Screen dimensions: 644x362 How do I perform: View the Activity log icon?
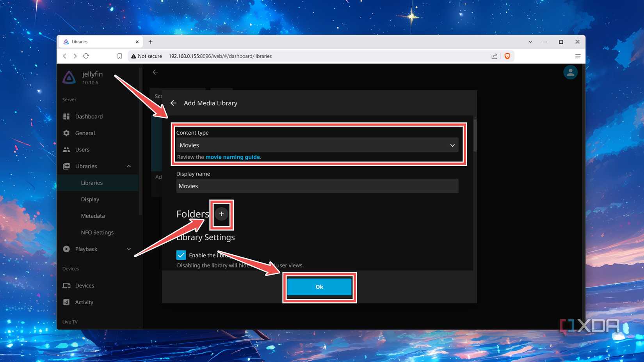[66, 302]
